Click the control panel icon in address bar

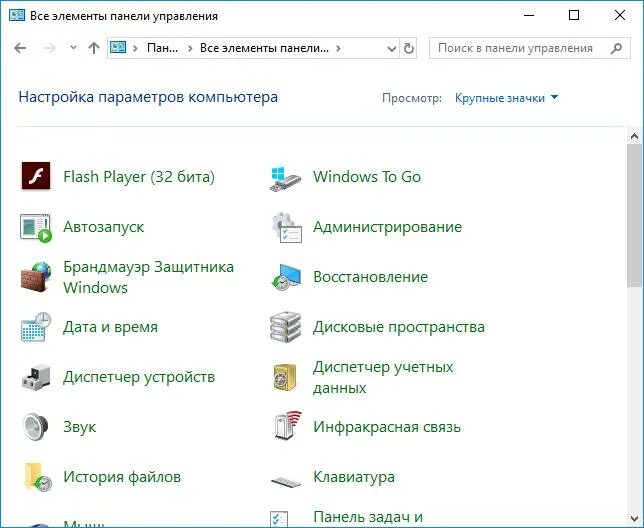point(118,48)
